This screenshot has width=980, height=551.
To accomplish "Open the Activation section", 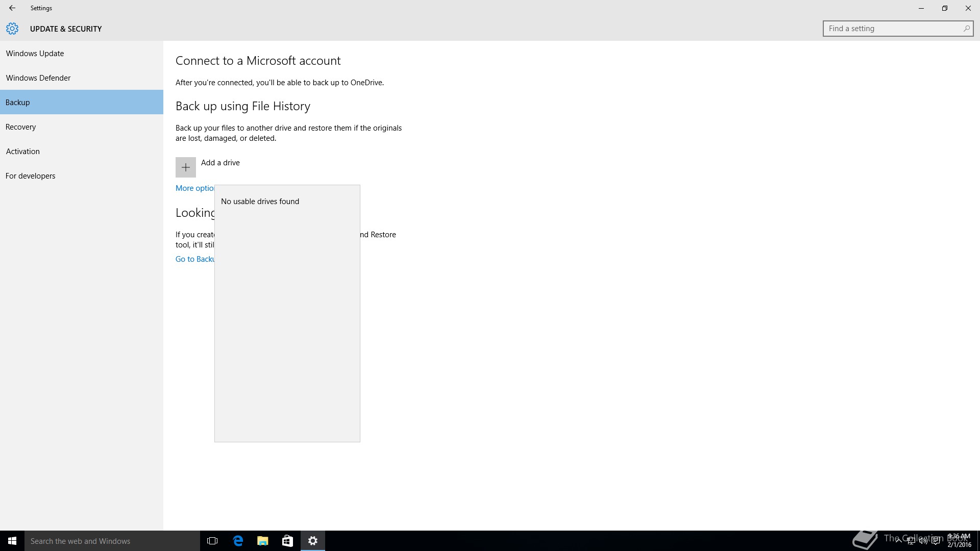I will pyautogui.click(x=82, y=152).
